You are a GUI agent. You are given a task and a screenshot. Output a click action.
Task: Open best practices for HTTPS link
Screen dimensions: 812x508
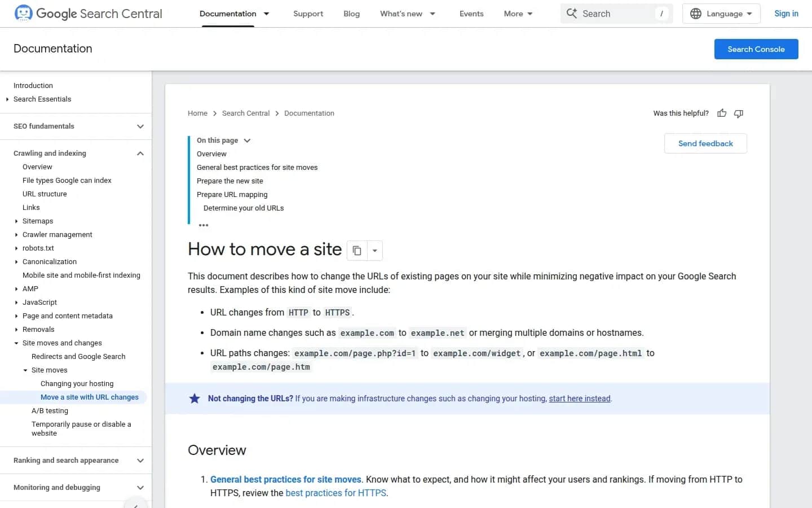pyautogui.click(x=336, y=493)
